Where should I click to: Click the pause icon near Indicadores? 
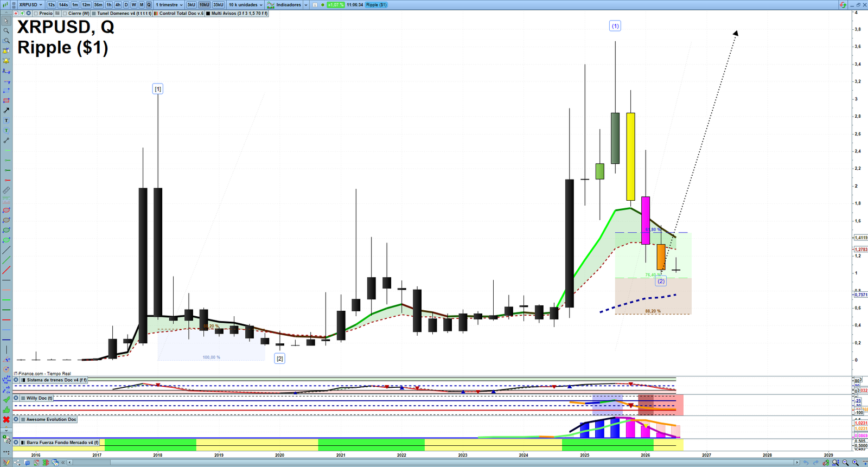pyautogui.click(x=315, y=5)
